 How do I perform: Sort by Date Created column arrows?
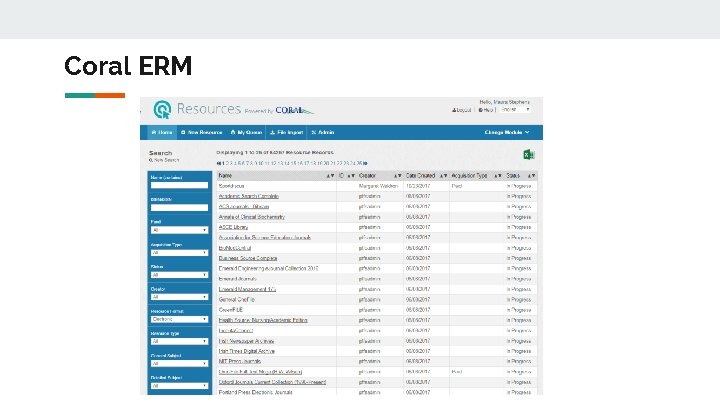tap(443, 176)
